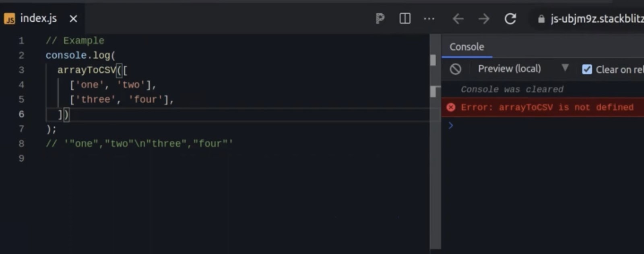Click the red error X icon
The width and height of the screenshot is (644, 254).
pos(451,107)
